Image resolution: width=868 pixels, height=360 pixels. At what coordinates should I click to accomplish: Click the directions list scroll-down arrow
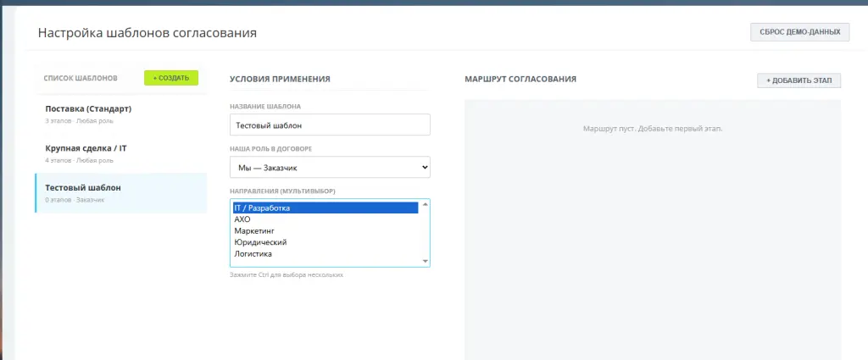point(425,262)
